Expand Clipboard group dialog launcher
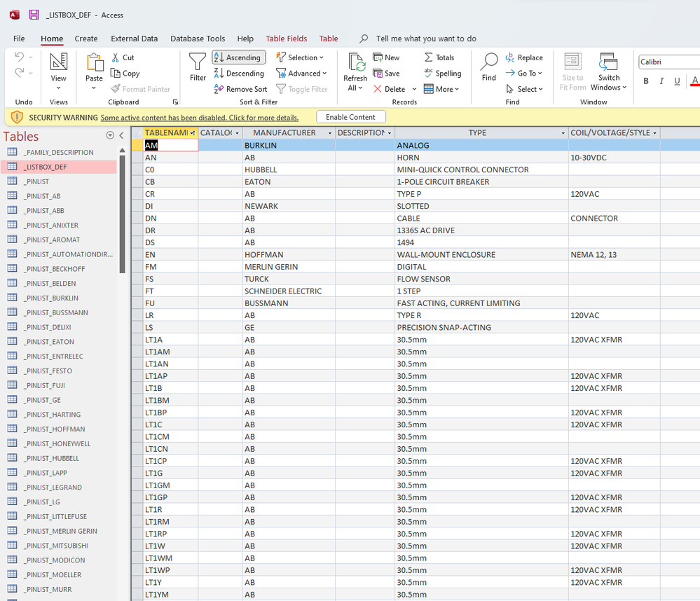 tap(175, 102)
